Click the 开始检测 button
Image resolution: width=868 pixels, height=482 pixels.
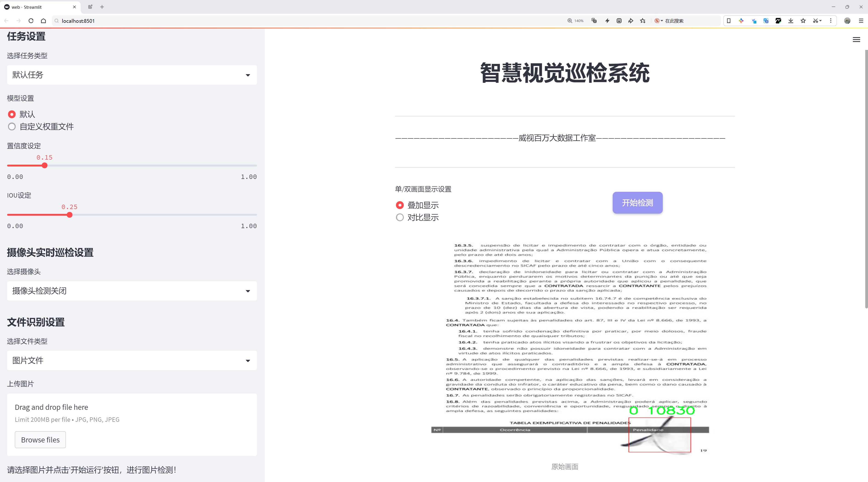[637, 203]
